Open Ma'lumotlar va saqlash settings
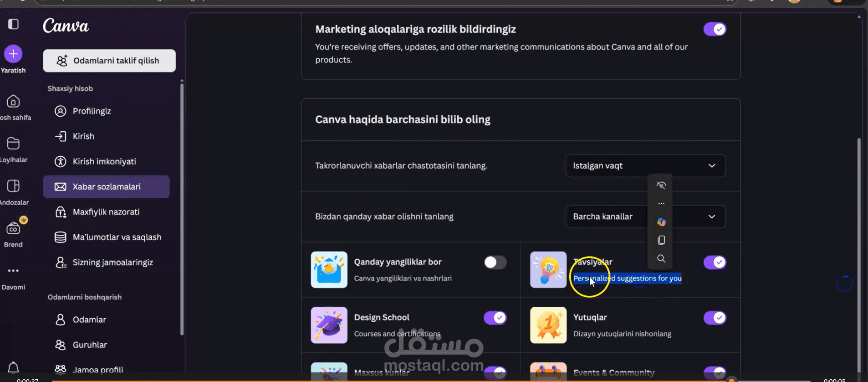868x382 pixels. pyautogui.click(x=106, y=237)
